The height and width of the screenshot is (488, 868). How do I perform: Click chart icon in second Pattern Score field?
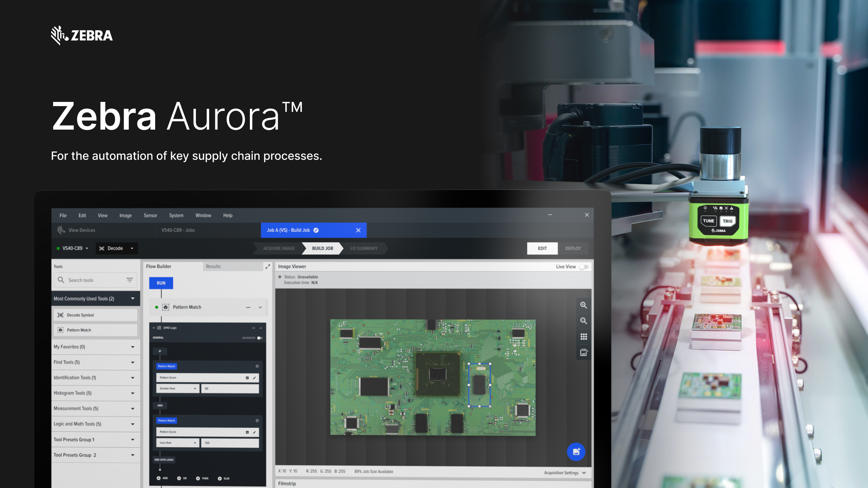[247, 432]
